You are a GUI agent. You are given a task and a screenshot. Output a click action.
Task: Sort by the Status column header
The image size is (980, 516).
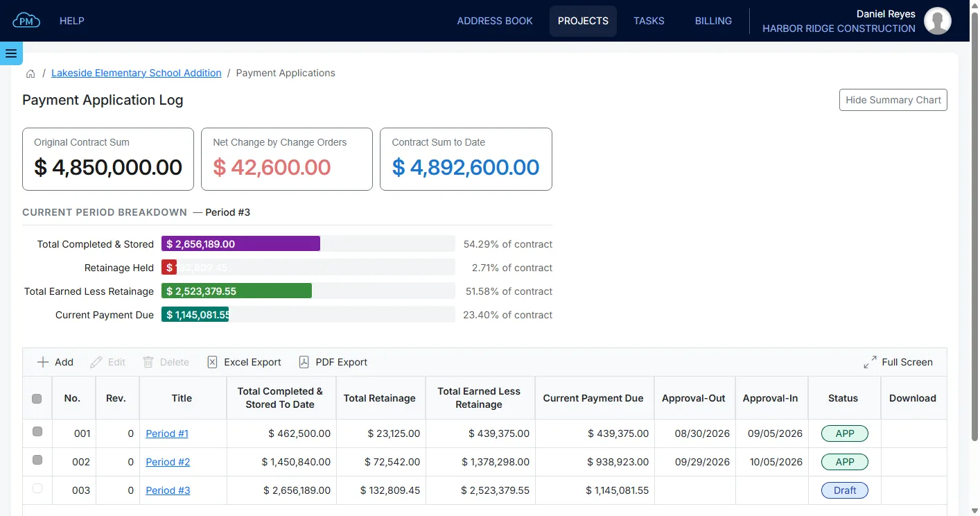pyautogui.click(x=843, y=398)
